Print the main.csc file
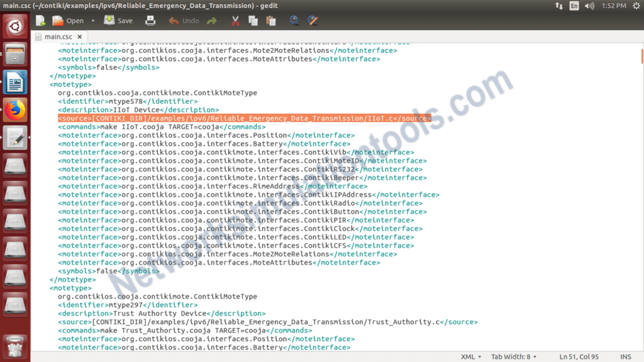 (x=151, y=20)
